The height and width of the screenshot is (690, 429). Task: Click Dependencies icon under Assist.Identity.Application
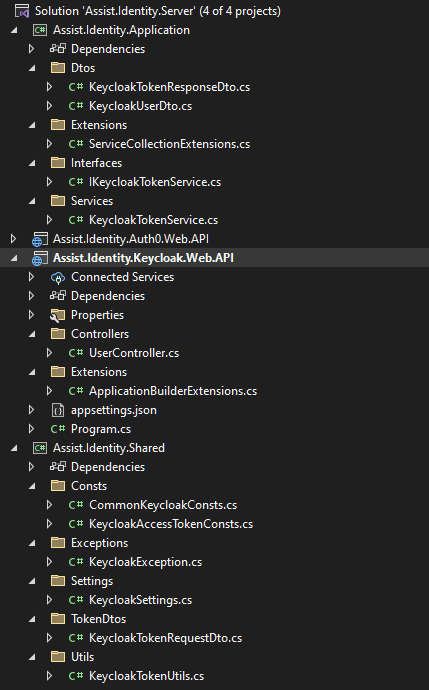58,49
